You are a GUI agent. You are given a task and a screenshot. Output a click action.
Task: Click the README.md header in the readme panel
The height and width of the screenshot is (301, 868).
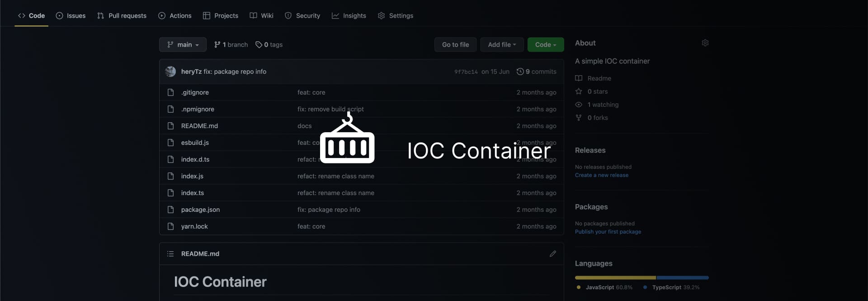200,254
